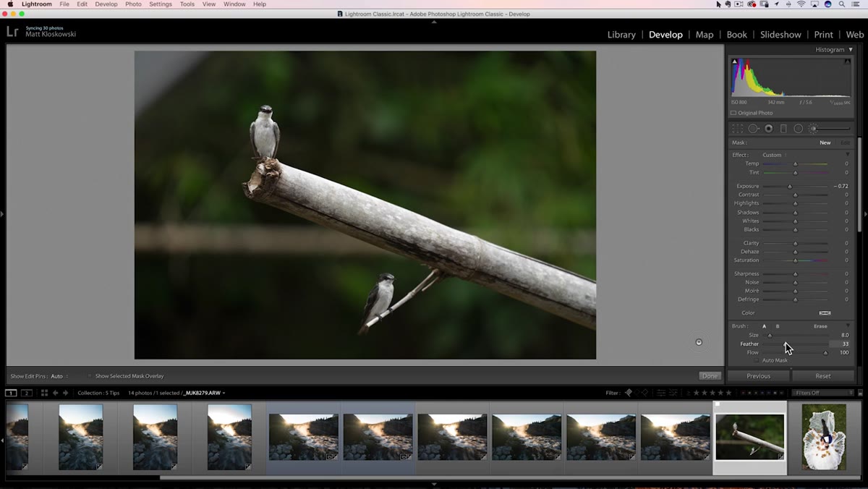Switch to the Library module
Screen dimensions: 868x489
621,35
